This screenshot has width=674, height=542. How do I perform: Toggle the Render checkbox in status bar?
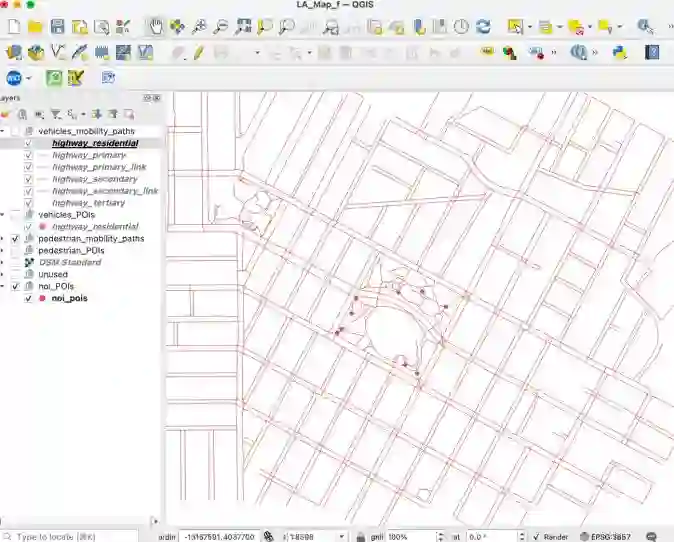click(x=537, y=537)
